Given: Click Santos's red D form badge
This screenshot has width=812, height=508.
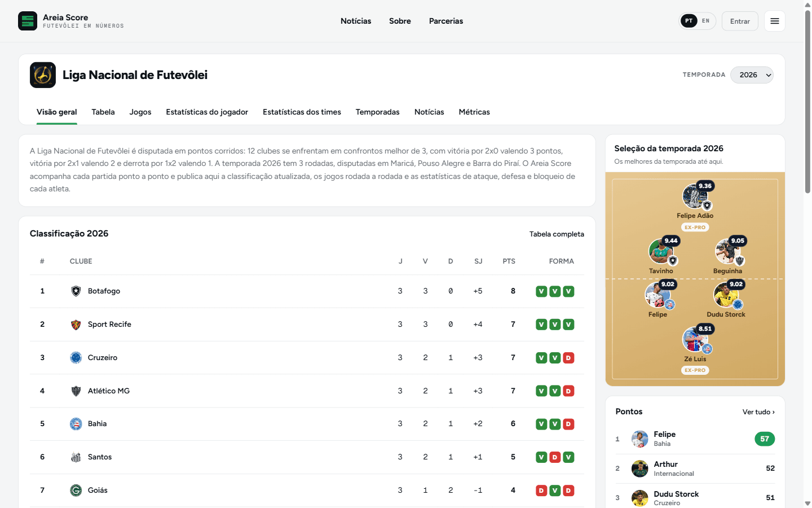Looking at the screenshot, I should pos(555,457).
